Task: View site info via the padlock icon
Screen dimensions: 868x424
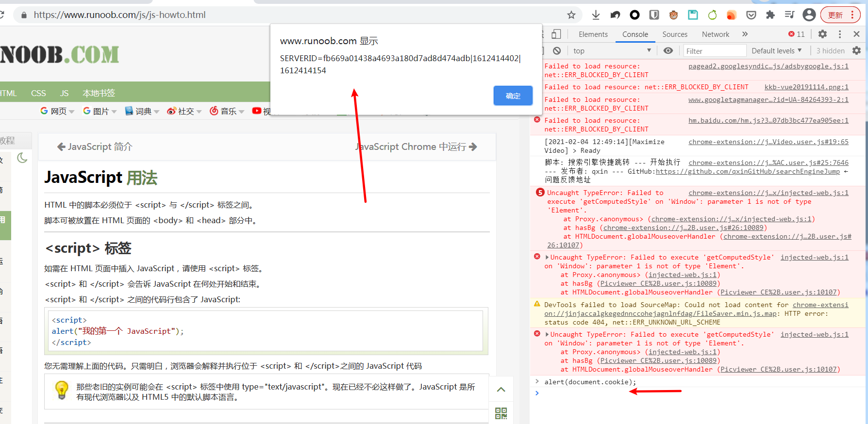Action: [x=24, y=15]
